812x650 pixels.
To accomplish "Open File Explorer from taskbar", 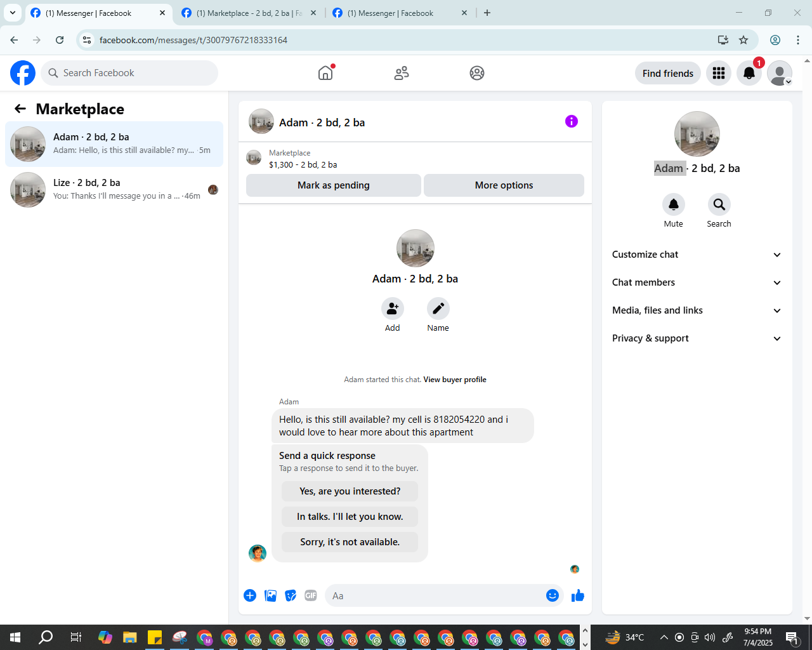I will point(130,637).
